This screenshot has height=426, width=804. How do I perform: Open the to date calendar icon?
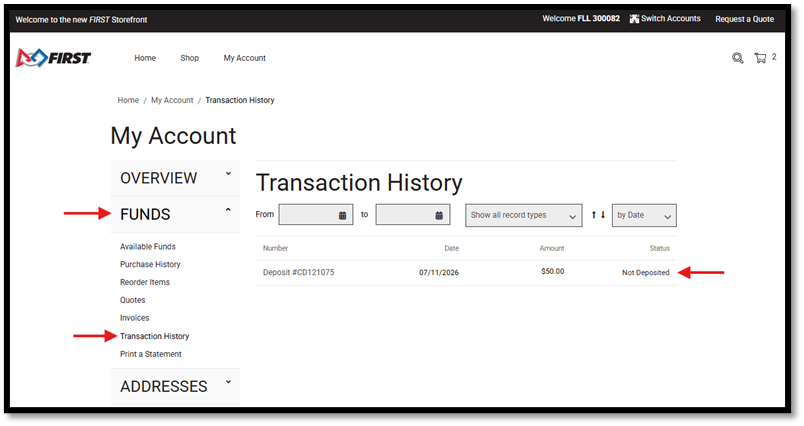click(x=439, y=215)
